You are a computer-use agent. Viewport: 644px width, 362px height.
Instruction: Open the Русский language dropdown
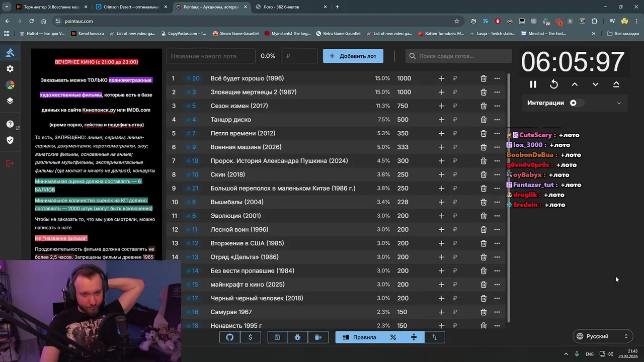pos(603,336)
